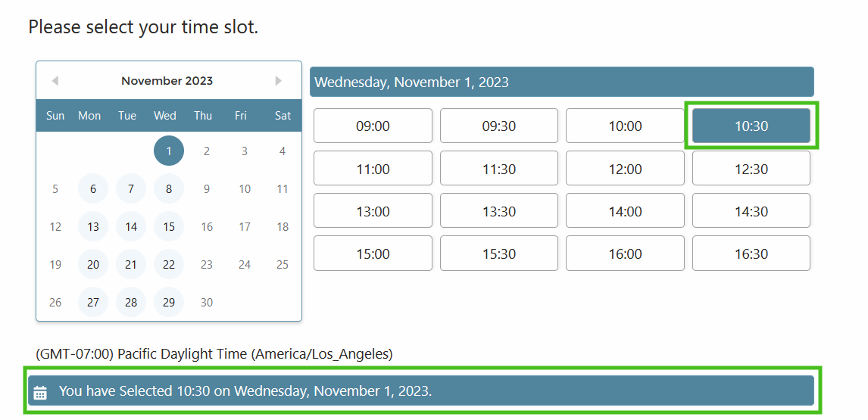Select the 12:30 time slot

pyautogui.click(x=751, y=169)
